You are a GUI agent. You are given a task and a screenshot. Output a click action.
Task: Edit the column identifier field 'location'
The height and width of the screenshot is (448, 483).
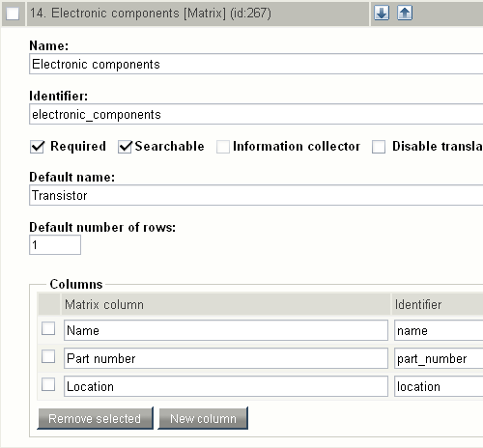[439, 386]
